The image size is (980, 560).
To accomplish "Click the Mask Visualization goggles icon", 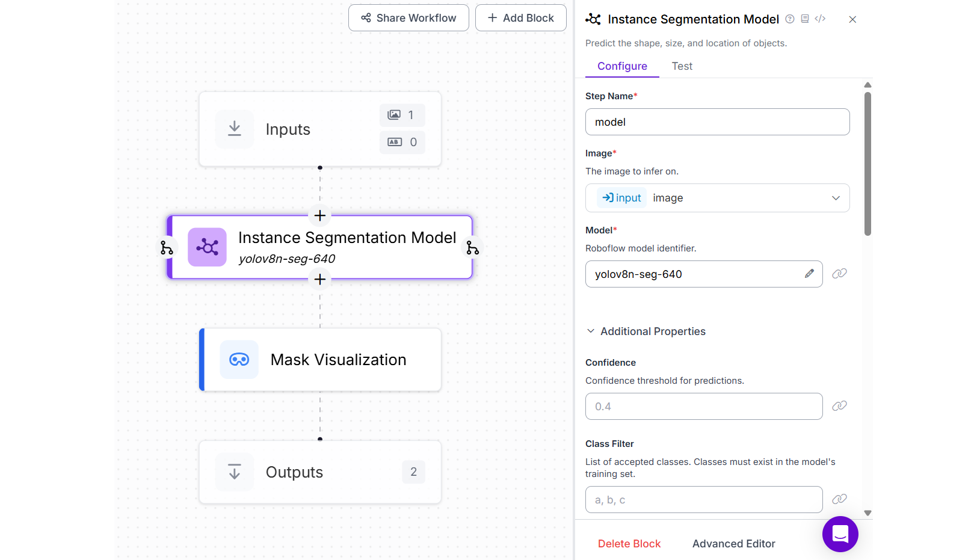I will 239,359.
